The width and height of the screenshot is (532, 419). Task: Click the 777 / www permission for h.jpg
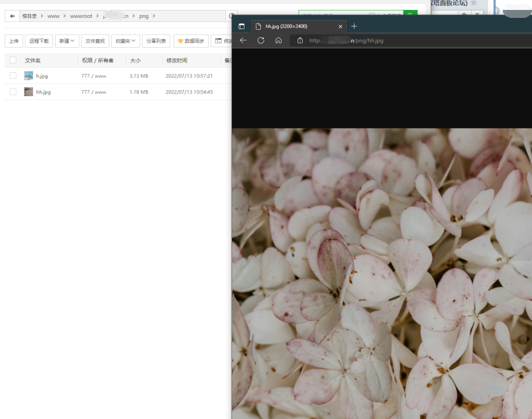pyautogui.click(x=93, y=76)
